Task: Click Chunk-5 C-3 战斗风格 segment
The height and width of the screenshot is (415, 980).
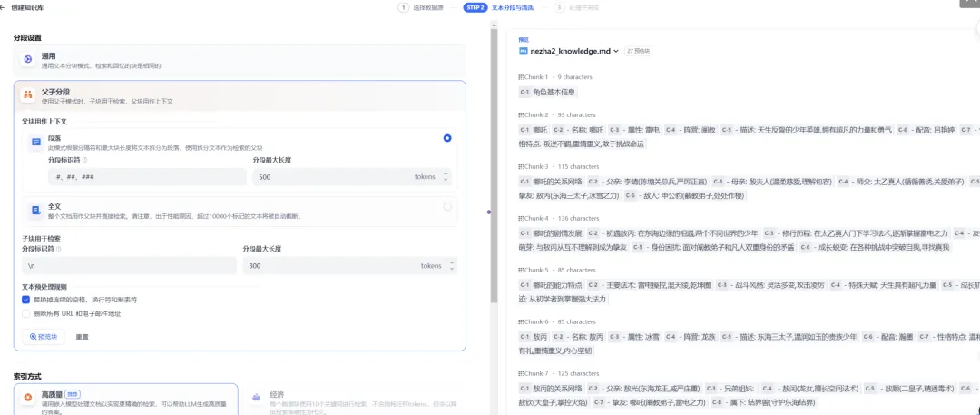Action: coord(771,285)
